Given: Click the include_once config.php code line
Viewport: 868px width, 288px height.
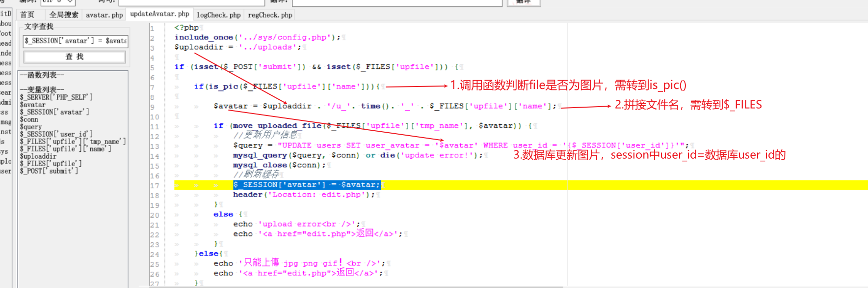Looking at the screenshot, I should [258, 37].
